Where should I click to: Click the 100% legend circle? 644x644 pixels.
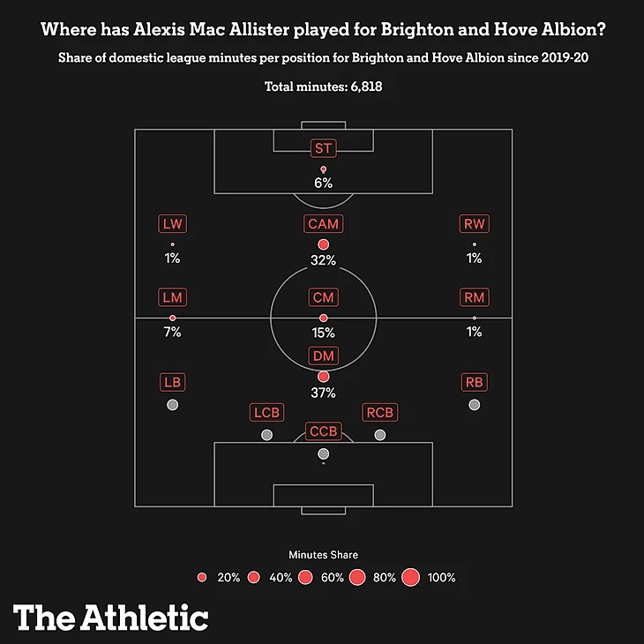click(410, 578)
